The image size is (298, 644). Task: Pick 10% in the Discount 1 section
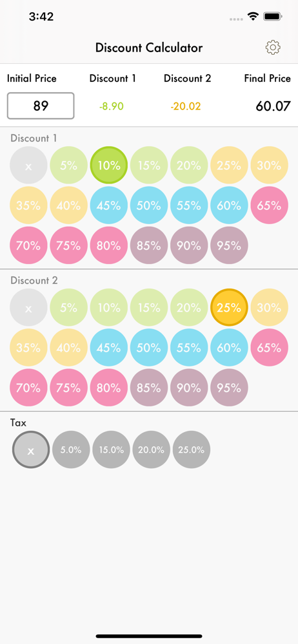tap(109, 166)
